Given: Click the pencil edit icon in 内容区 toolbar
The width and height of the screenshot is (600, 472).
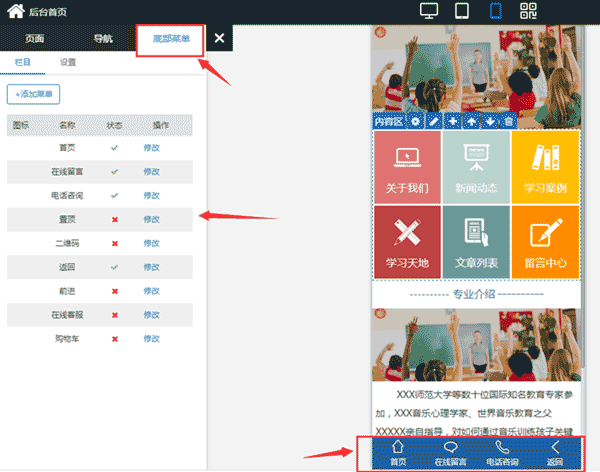Looking at the screenshot, I should (433, 121).
